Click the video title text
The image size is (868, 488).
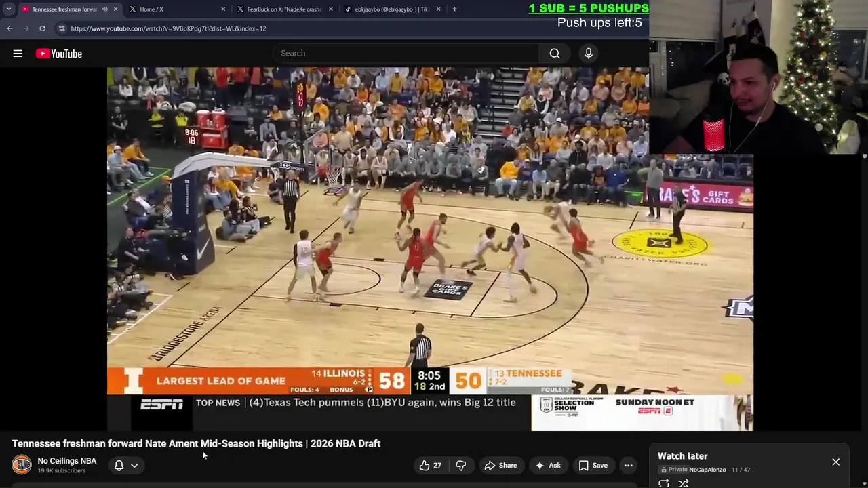pyautogui.click(x=196, y=443)
